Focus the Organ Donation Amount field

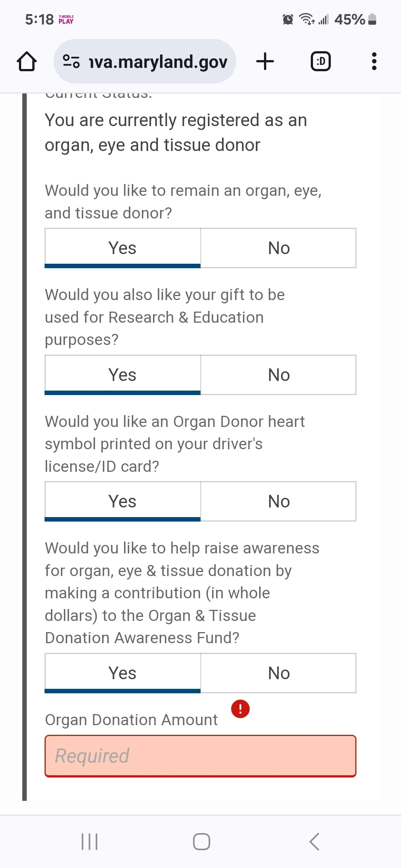tap(200, 756)
